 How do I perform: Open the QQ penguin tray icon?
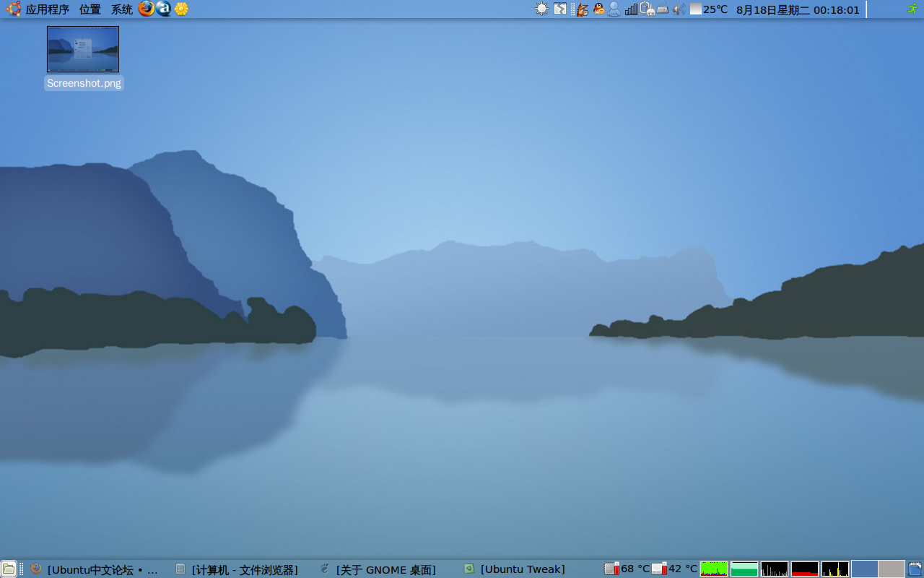point(598,9)
